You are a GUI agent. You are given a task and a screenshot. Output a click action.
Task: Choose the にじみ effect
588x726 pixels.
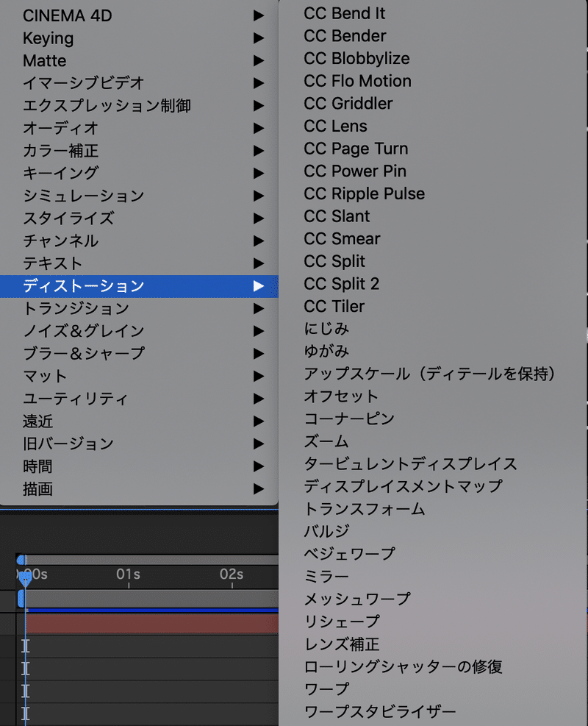pyautogui.click(x=433, y=329)
